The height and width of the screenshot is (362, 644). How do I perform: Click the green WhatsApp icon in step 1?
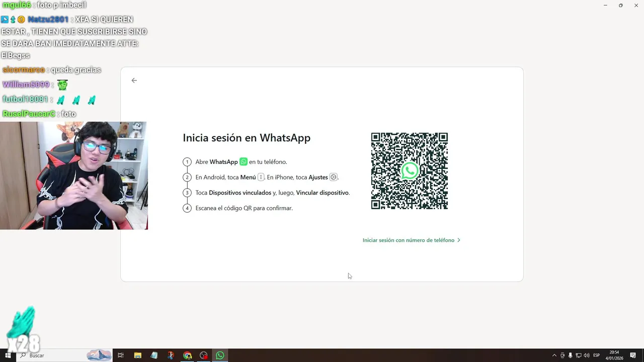pos(244,162)
